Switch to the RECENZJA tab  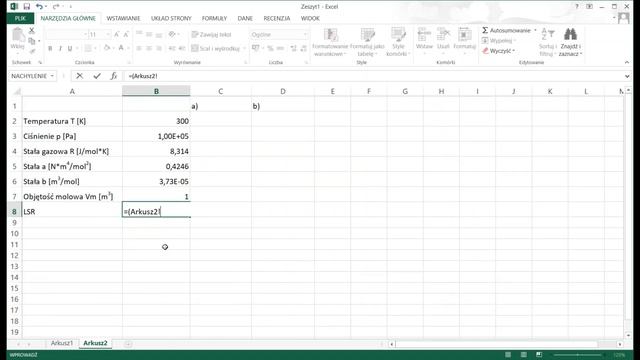(277, 18)
